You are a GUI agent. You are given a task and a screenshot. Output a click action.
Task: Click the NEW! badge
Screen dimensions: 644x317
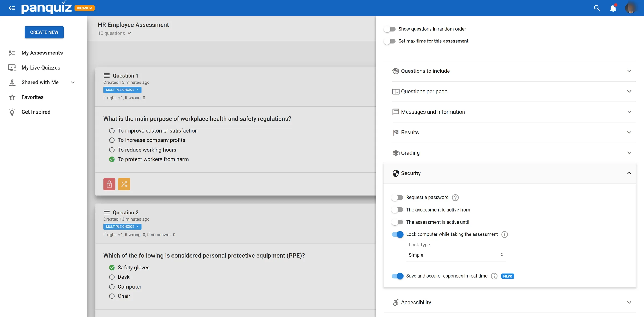tap(507, 276)
